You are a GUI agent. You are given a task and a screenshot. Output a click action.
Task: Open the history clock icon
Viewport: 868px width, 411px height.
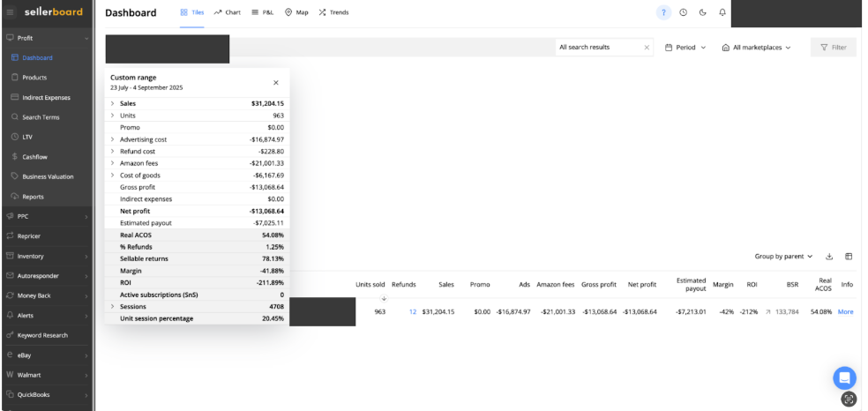(684, 12)
